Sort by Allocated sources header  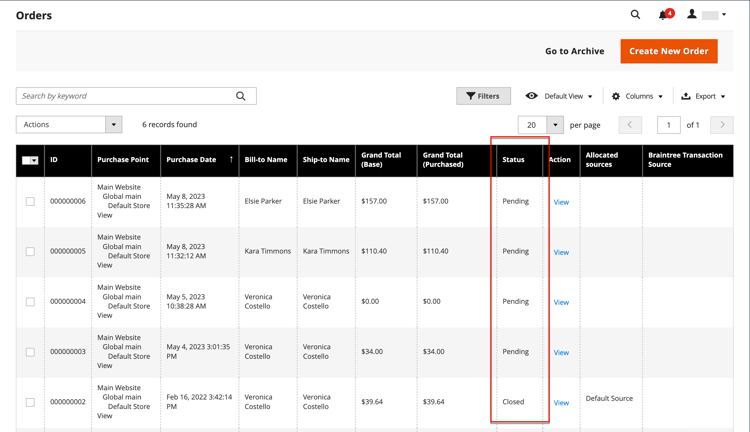[611, 161]
